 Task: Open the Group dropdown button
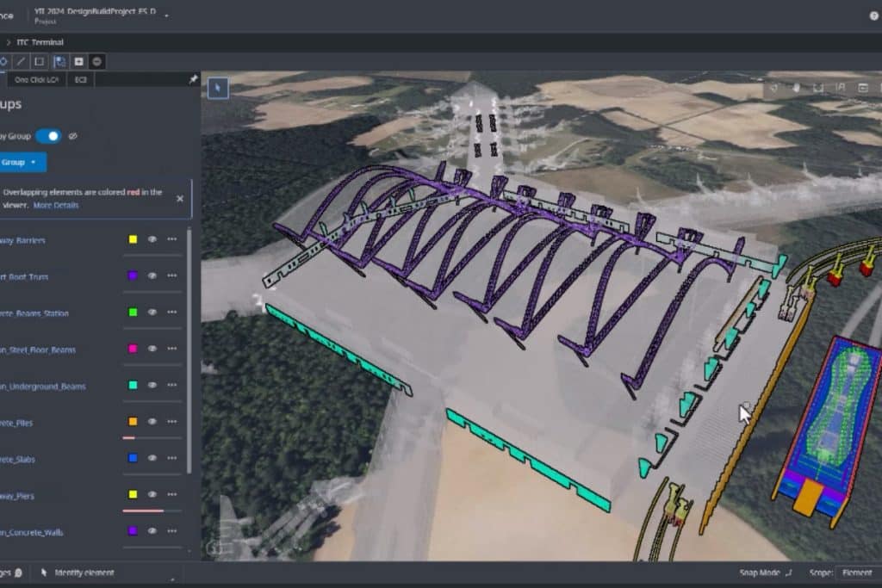coord(19,163)
